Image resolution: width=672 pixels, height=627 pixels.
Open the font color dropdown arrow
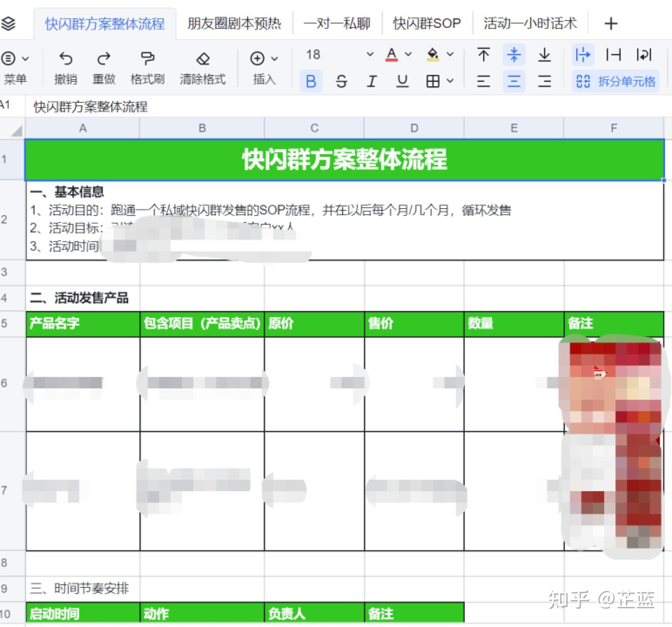coord(408,54)
